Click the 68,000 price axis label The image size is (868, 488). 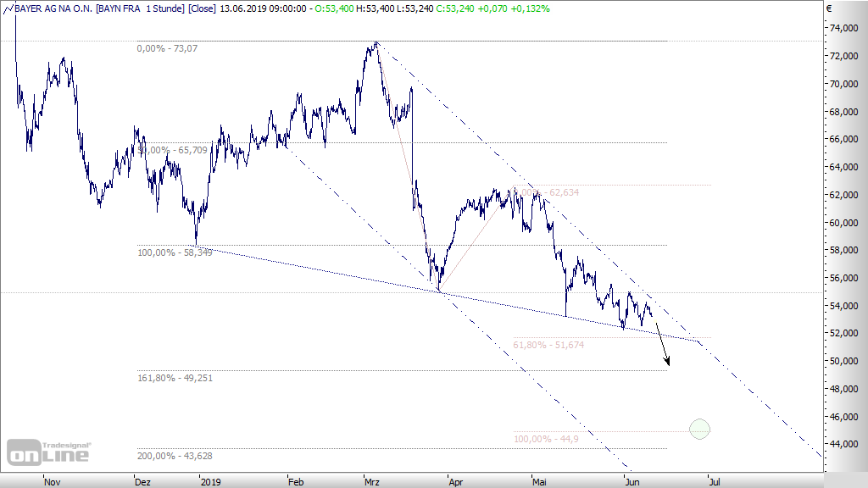coord(843,112)
